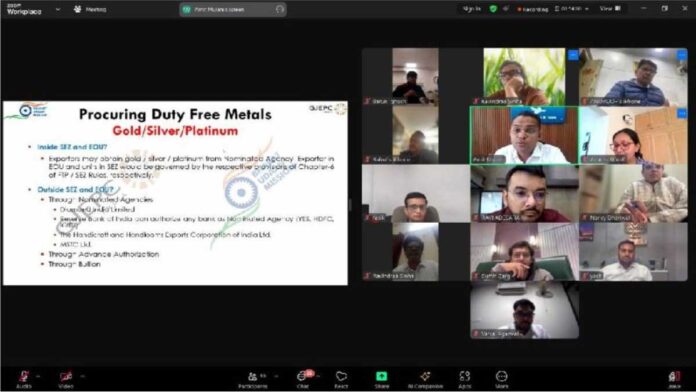The width and height of the screenshot is (696, 392).
Task: Open the View layout menu
Action: click(610, 8)
